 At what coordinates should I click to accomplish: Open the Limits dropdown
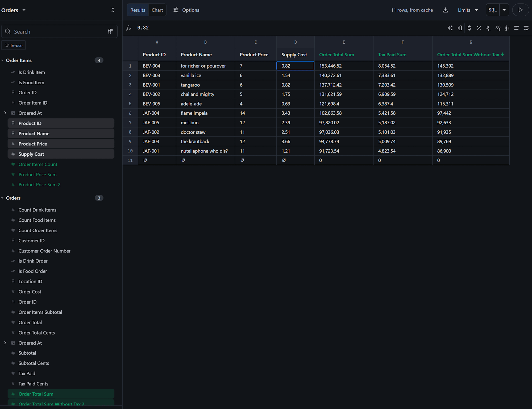(468, 10)
